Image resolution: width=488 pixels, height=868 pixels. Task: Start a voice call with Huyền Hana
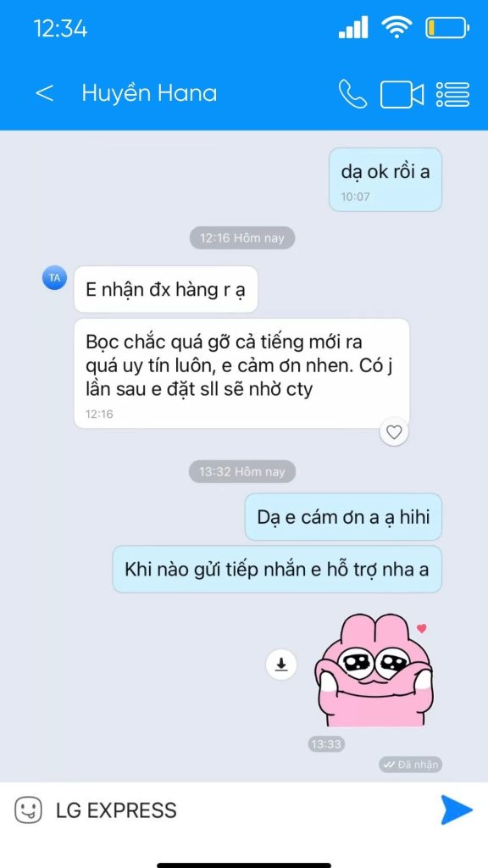[352, 93]
